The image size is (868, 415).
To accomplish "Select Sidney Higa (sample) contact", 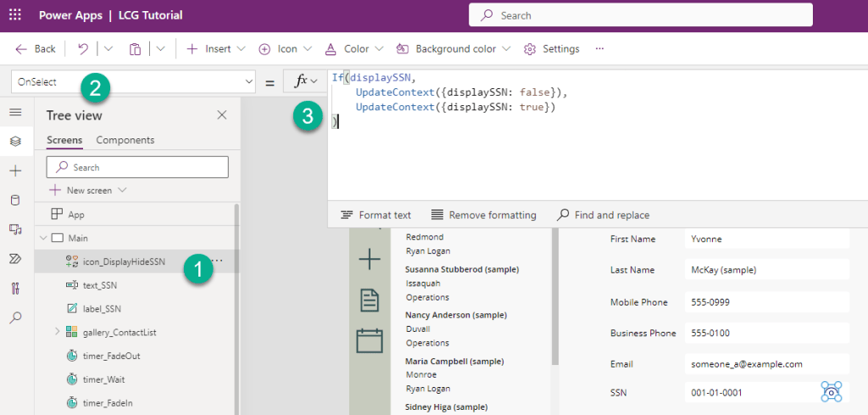I will [446, 407].
